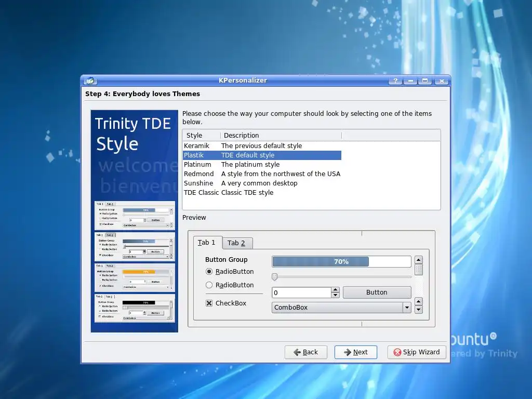Click the title bar help question mark

click(x=395, y=81)
